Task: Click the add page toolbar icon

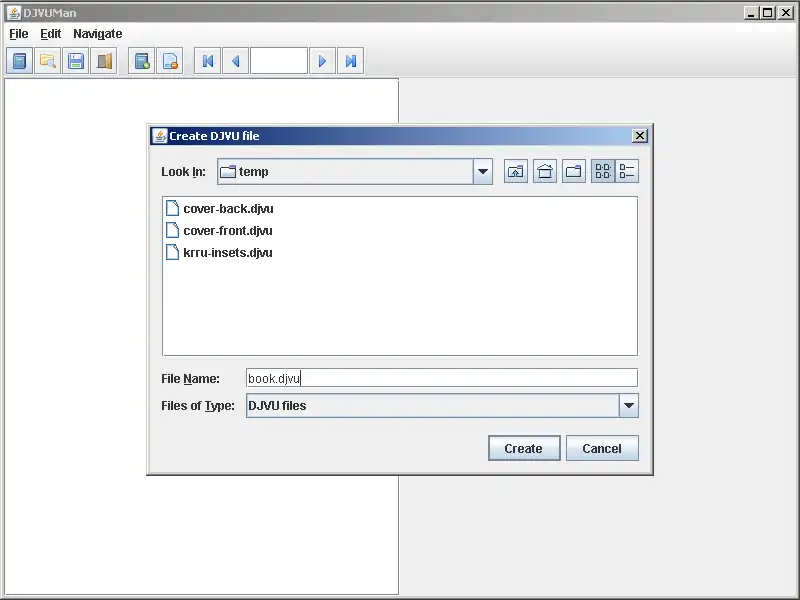Action: click(x=141, y=61)
